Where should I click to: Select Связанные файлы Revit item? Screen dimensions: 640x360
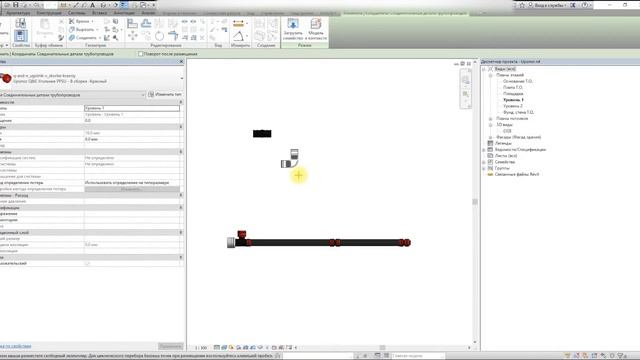tap(517, 174)
